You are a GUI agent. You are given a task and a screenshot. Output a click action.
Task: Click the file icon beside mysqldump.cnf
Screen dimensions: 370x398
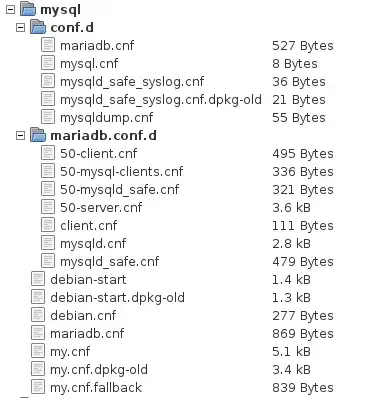pyautogui.click(x=48, y=117)
